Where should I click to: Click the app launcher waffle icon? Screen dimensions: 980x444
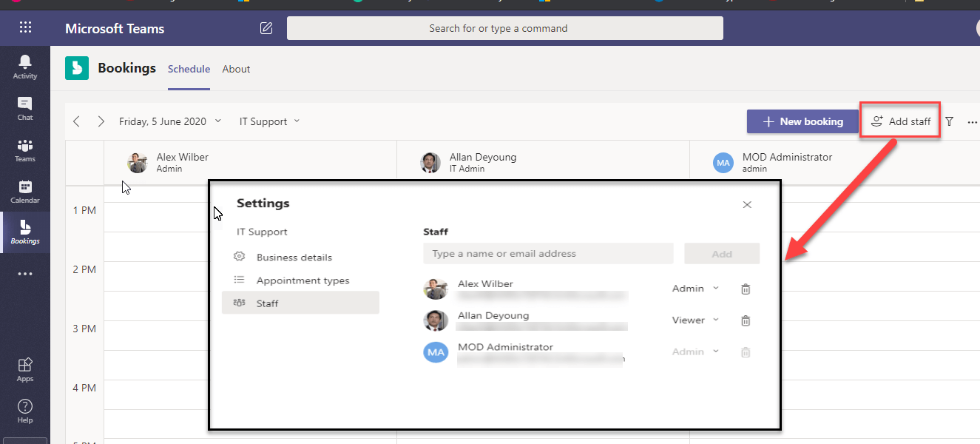click(25, 28)
